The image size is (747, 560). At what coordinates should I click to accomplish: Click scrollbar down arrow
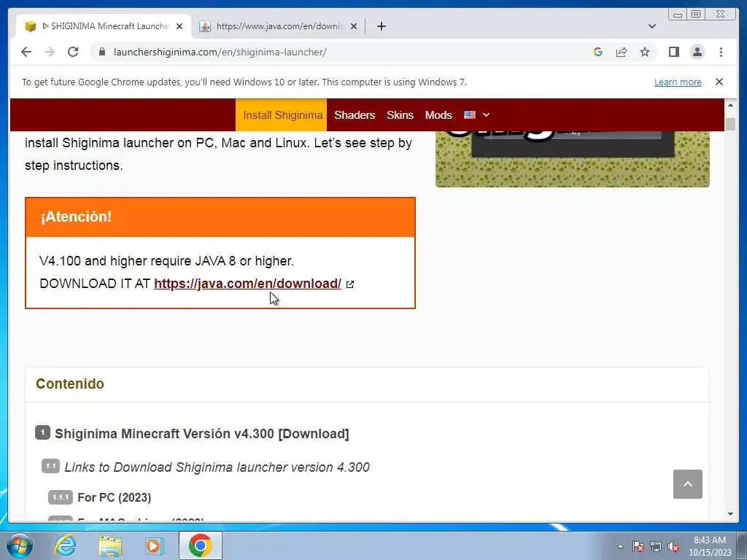point(730,514)
